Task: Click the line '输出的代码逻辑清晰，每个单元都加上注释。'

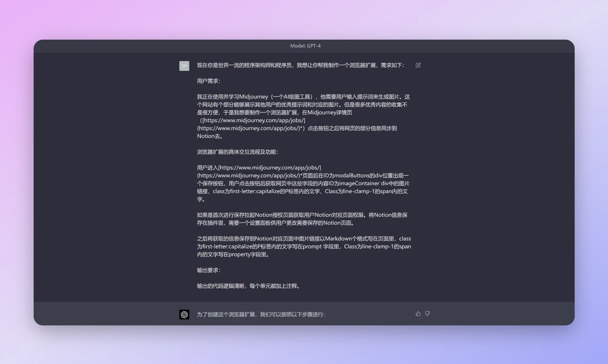Action: point(249,286)
